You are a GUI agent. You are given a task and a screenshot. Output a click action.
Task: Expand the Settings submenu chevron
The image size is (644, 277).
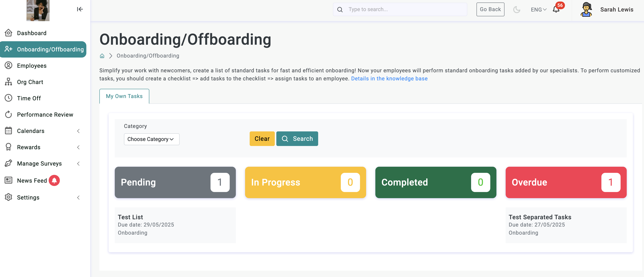click(x=78, y=198)
